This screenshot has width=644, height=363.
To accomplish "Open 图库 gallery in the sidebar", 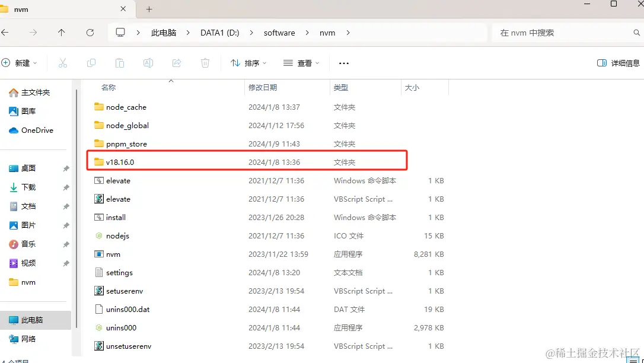I will pyautogui.click(x=22, y=112).
